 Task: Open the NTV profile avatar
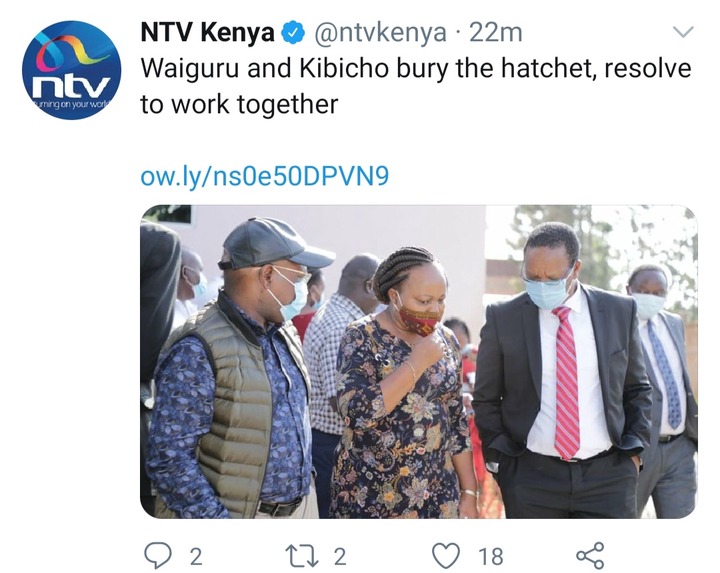[71, 70]
